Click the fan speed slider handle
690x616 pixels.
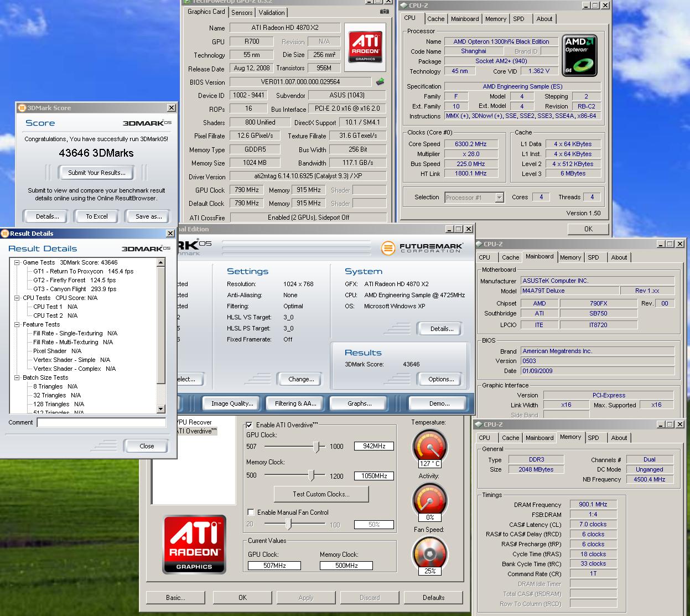288,524
